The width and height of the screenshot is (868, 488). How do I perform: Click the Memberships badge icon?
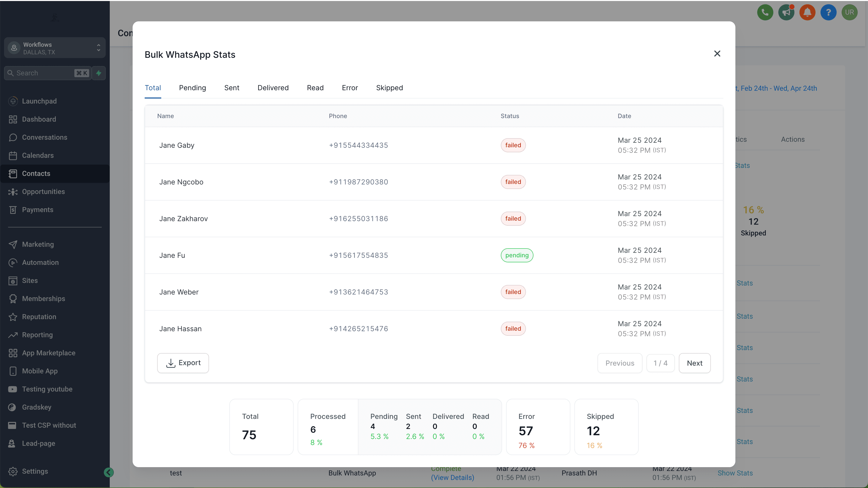13,299
